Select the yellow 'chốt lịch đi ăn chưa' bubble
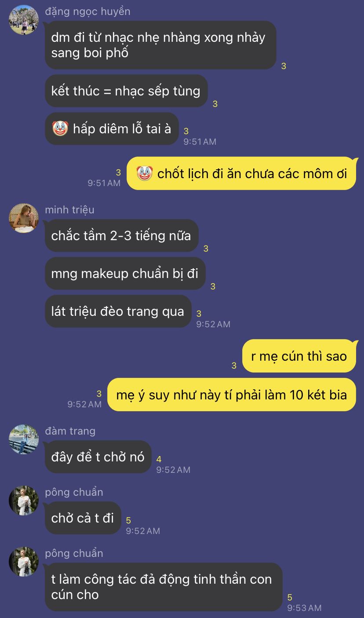 tap(241, 174)
